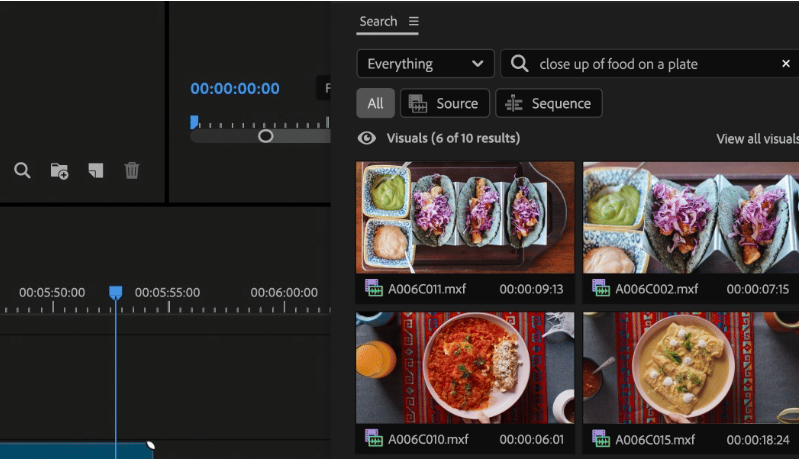The height and width of the screenshot is (459, 800).
Task: Open the Everything dropdown
Action: coord(425,64)
